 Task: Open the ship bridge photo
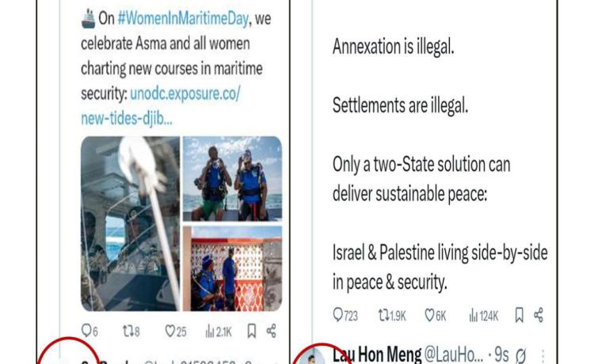131,224
